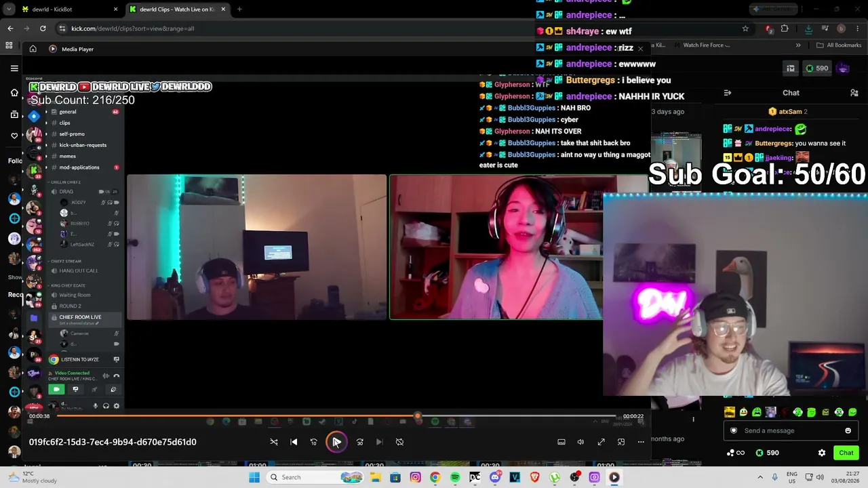Switch Media Player to full screen

pyautogui.click(x=601, y=442)
